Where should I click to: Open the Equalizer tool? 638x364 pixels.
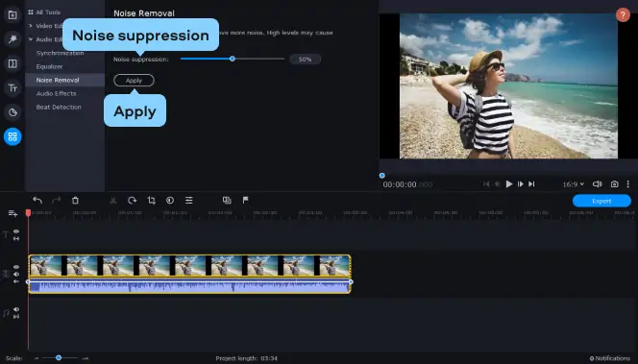point(49,66)
